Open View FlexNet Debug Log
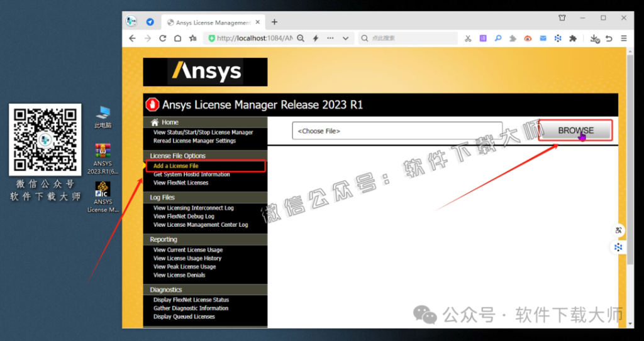The height and width of the screenshot is (341, 644). pyautogui.click(x=184, y=216)
